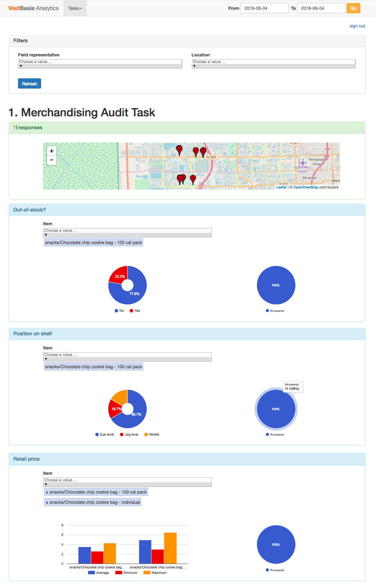The height and width of the screenshot is (588, 376).
Task: Remove the 'individual' cookie bag item via x icon
Action: pos(47,502)
